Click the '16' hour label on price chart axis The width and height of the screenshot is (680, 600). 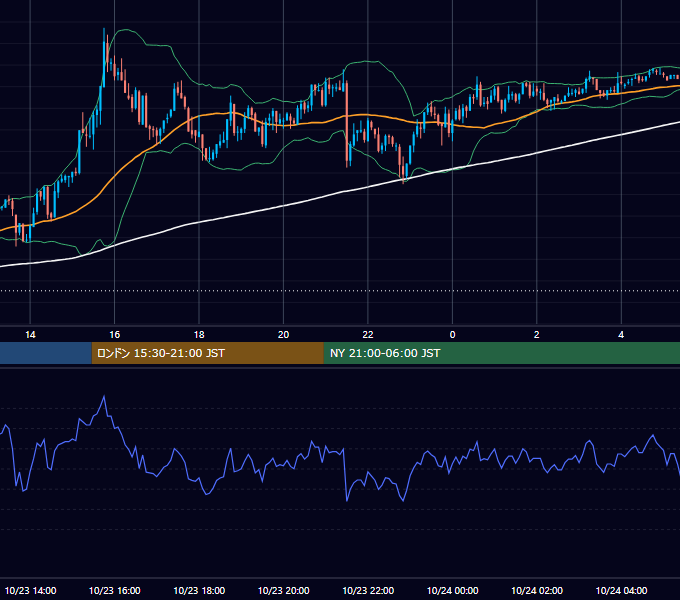pos(114,335)
